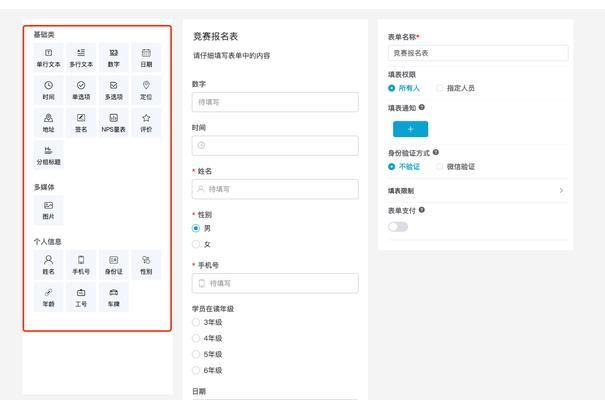
Task: Edit the 表单名称 form name input
Action: [x=478, y=53]
